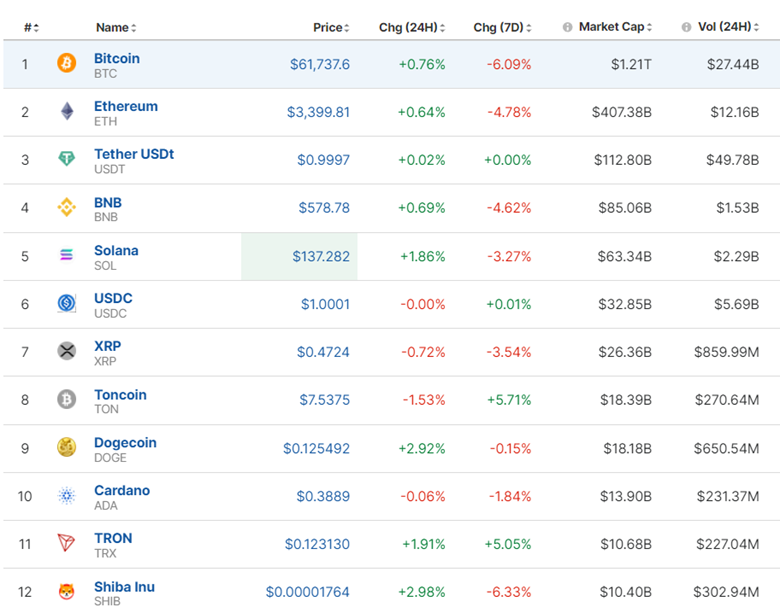
Task: Click the USDC logo icon
Action: [67, 303]
